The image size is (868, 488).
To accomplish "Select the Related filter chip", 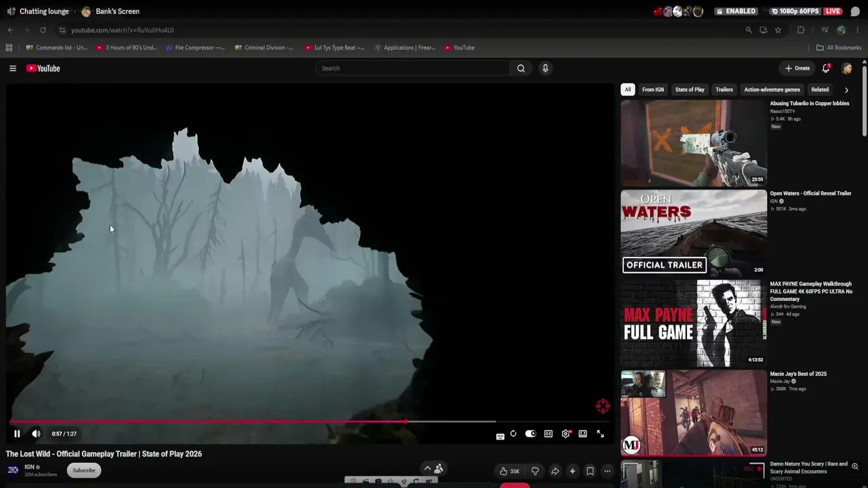I will pos(820,89).
